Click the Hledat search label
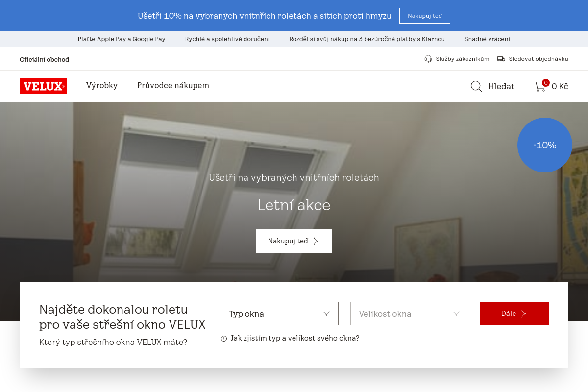This screenshot has height=392, width=588. pos(501,87)
